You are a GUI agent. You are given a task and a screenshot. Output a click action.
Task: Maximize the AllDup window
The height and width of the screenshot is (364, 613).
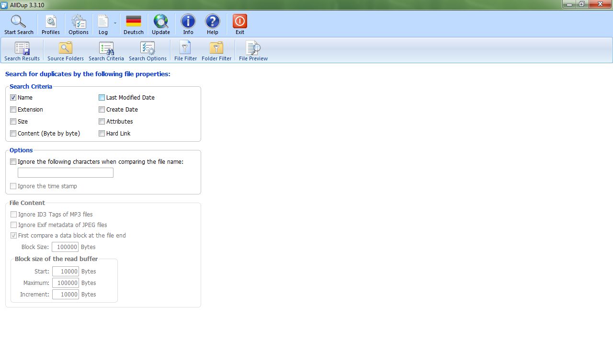pyautogui.click(x=582, y=4)
